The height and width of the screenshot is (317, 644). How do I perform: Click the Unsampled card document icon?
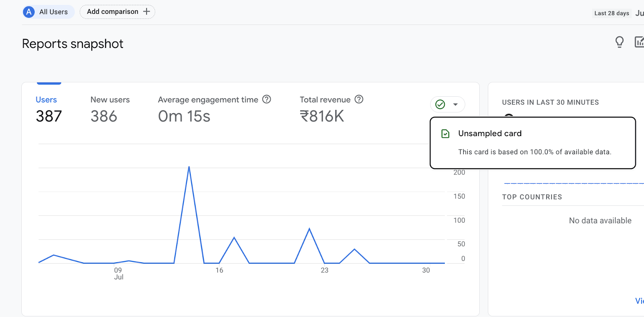click(x=446, y=134)
